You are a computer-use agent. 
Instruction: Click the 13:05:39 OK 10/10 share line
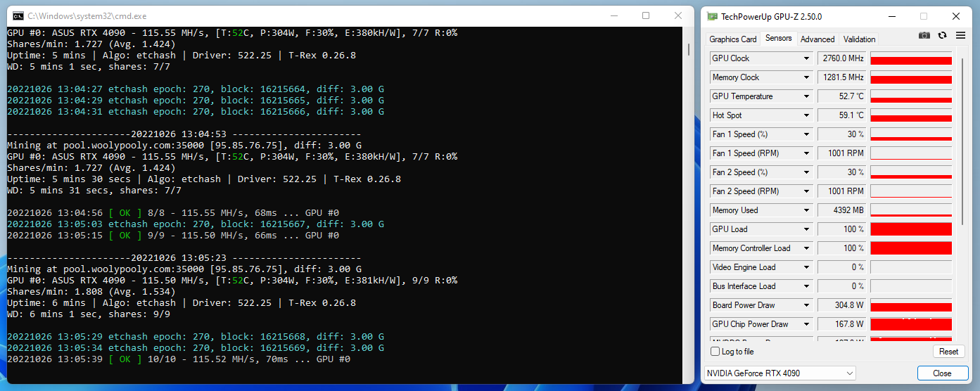coord(179,359)
